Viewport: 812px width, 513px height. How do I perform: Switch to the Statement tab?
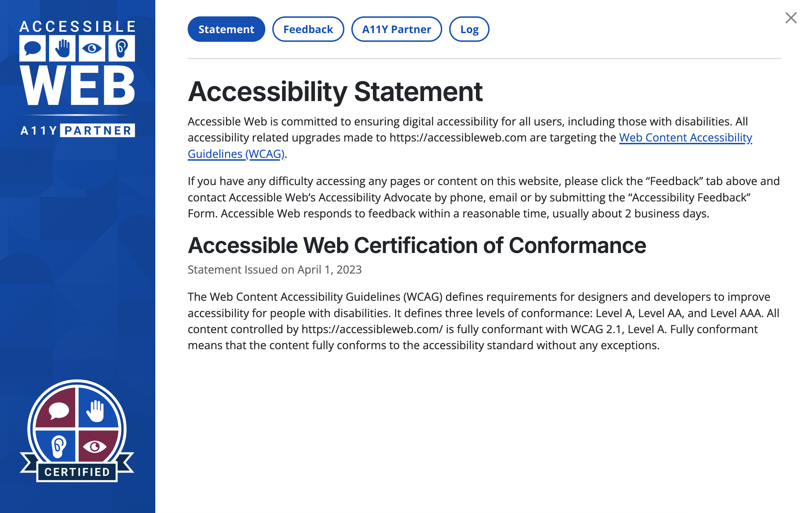pos(226,29)
